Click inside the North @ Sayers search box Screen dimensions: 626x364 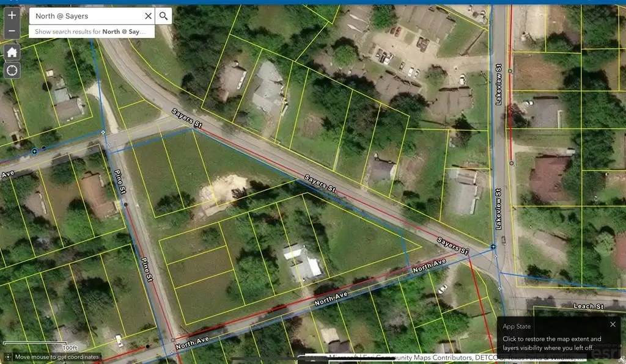click(x=86, y=16)
